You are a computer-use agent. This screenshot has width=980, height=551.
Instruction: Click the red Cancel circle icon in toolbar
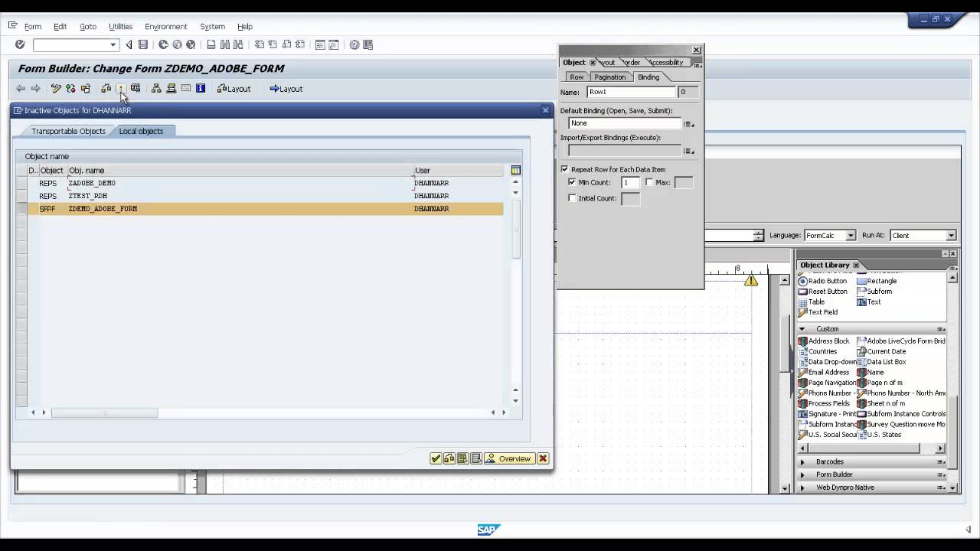click(x=191, y=44)
